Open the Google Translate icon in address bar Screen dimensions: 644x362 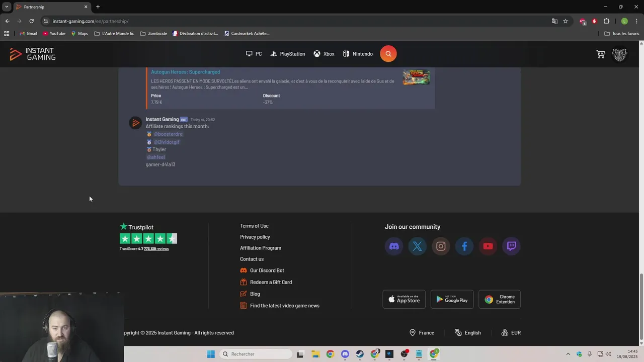coord(554,21)
